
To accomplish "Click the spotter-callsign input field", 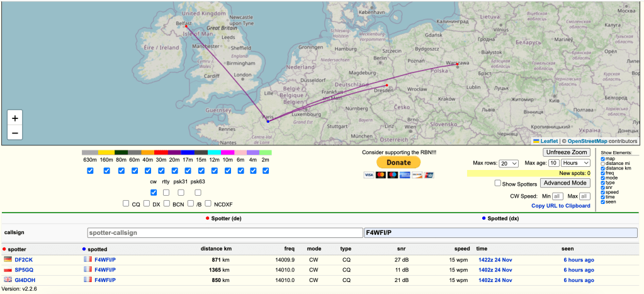I will [224, 232].
